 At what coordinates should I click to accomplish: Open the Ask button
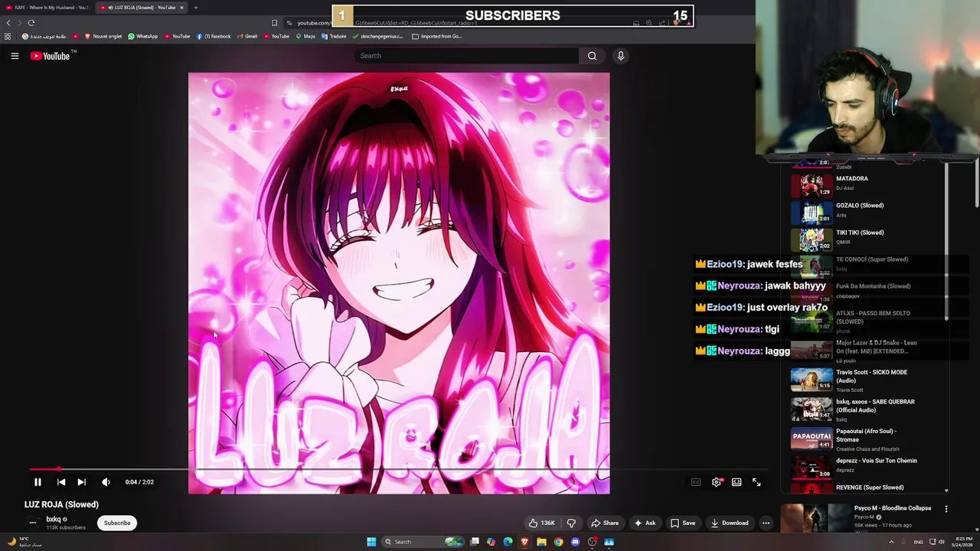point(645,523)
